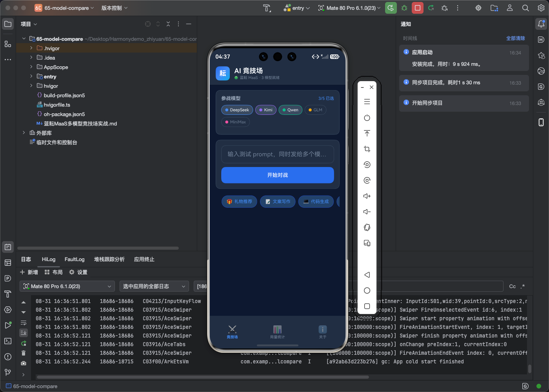Open the notifications bell in the right tool strip

point(541,24)
